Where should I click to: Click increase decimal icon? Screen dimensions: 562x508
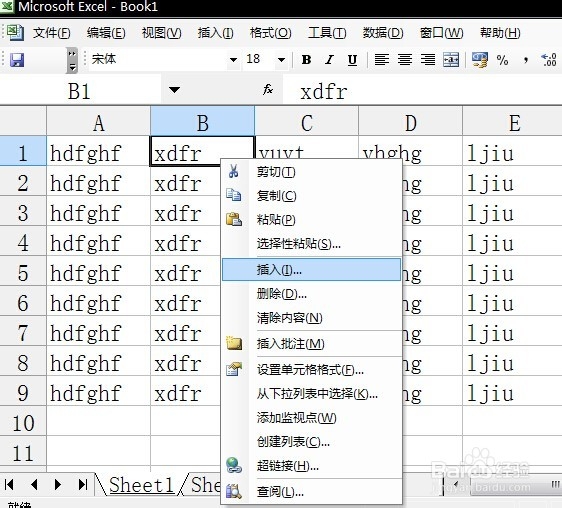549,60
